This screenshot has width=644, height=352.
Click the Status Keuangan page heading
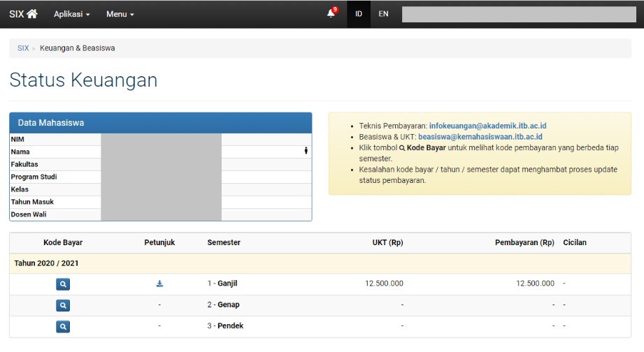click(83, 80)
